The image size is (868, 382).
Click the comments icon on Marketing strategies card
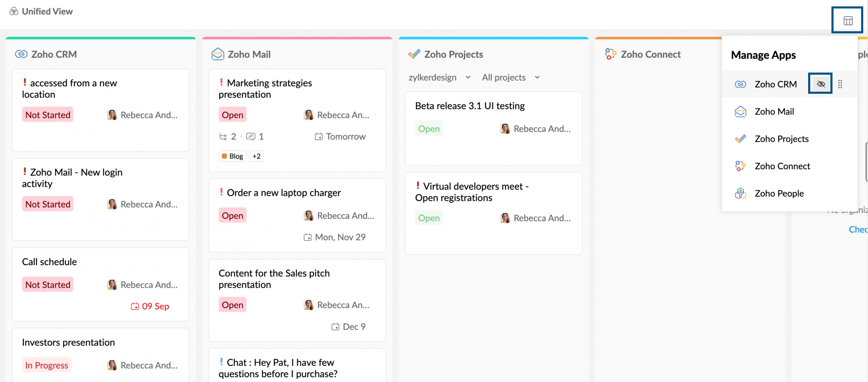coord(251,137)
